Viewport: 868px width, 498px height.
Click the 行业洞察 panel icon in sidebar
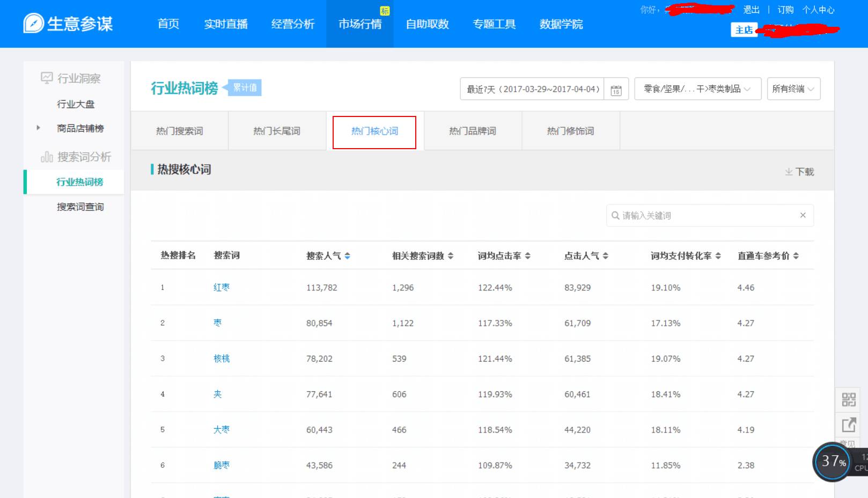pyautogui.click(x=46, y=78)
